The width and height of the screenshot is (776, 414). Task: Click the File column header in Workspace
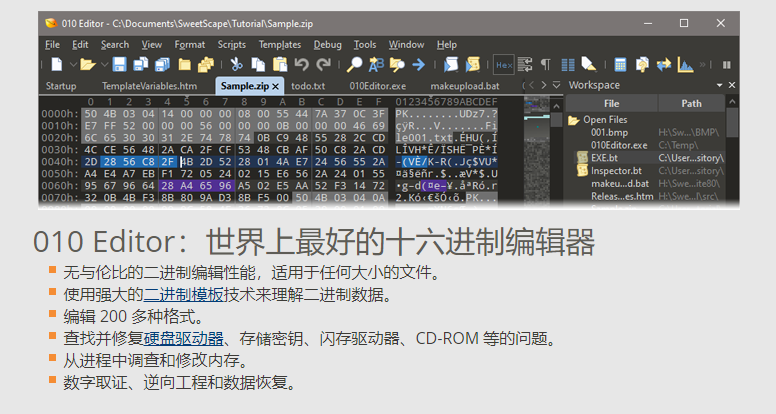612,103
